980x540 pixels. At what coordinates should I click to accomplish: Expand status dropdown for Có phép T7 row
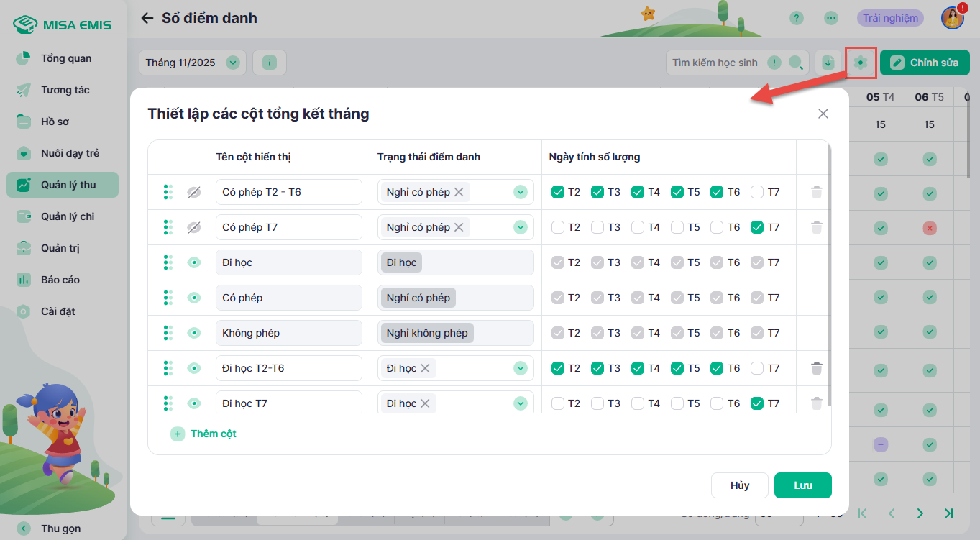[x=521, y=227]
